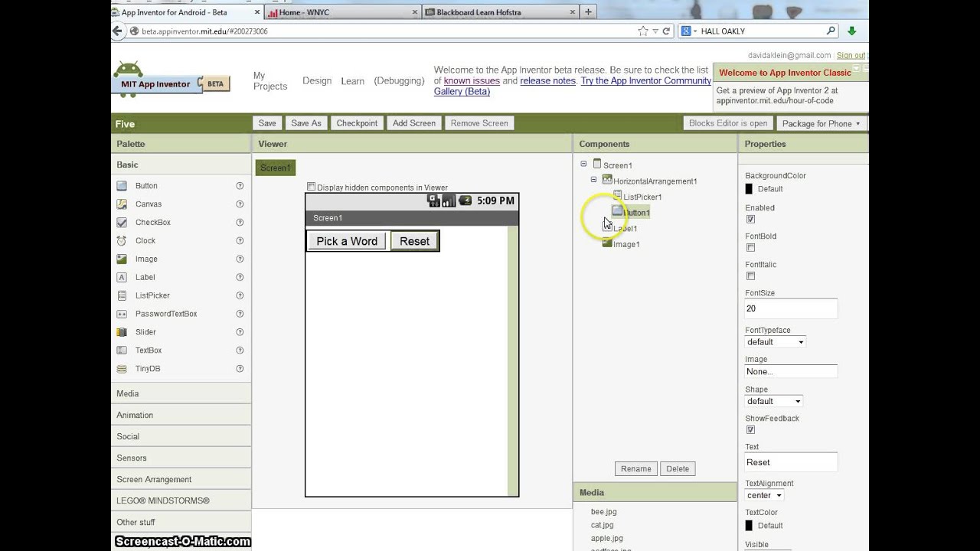Open the My Projects menu

click(x=269, y=81)
